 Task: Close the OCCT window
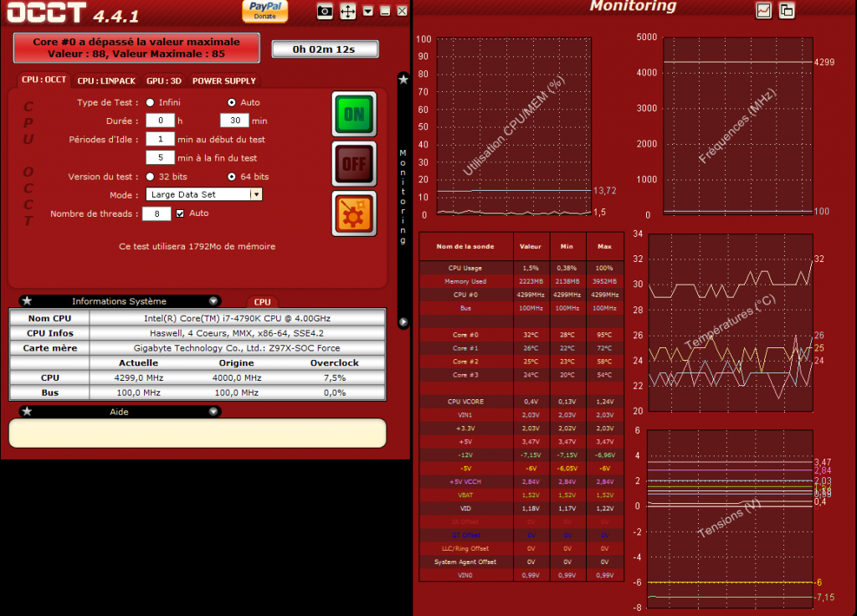click(402, 11)
